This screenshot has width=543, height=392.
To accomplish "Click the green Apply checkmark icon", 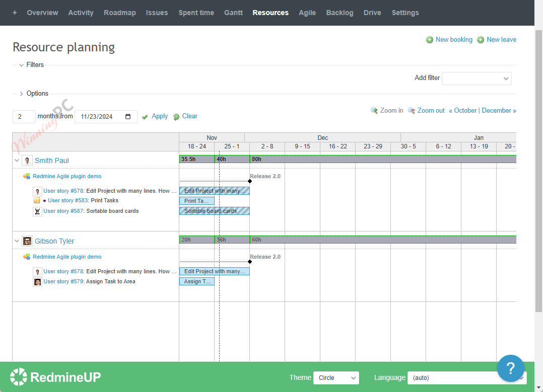I will tap(145, 117).
